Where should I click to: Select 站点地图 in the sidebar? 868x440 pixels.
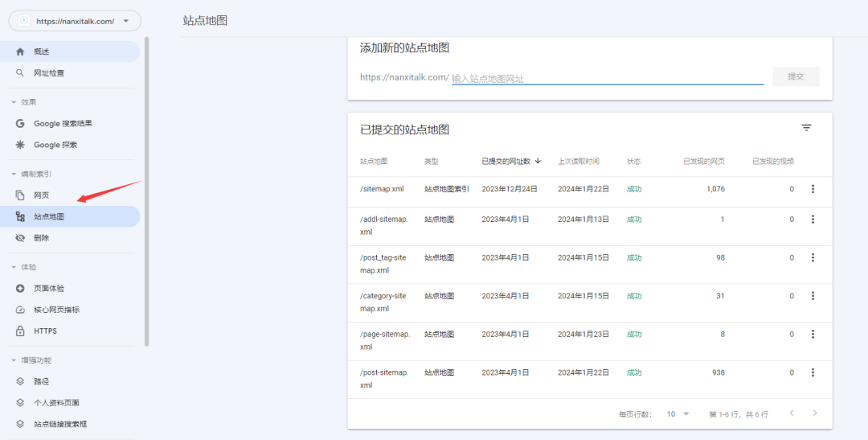point(70,216)
